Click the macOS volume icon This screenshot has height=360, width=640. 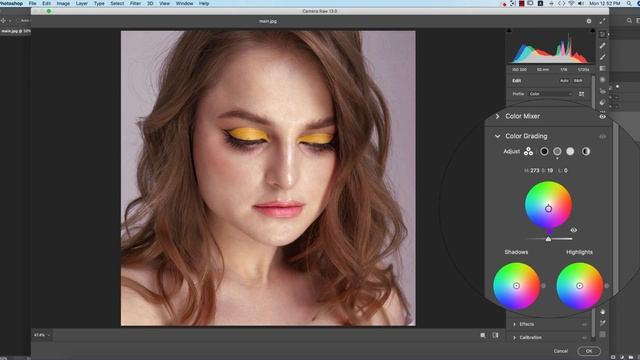pos(580,3)
